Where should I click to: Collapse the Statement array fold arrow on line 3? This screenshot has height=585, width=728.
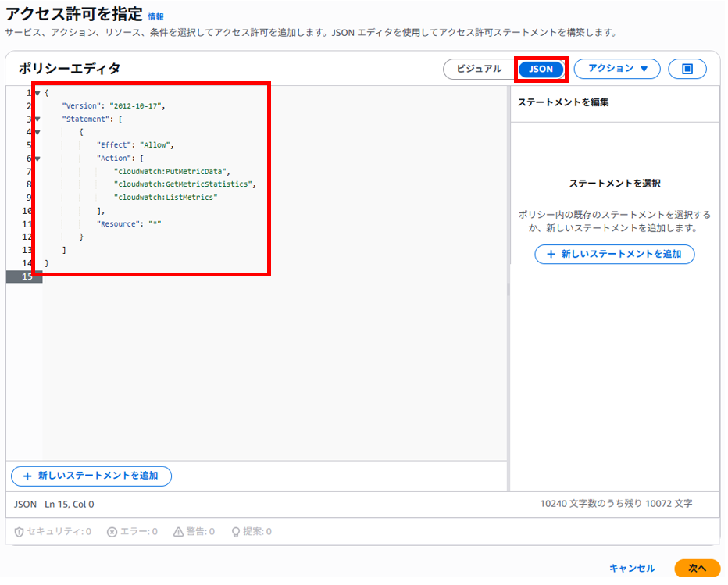coord(37,119)
